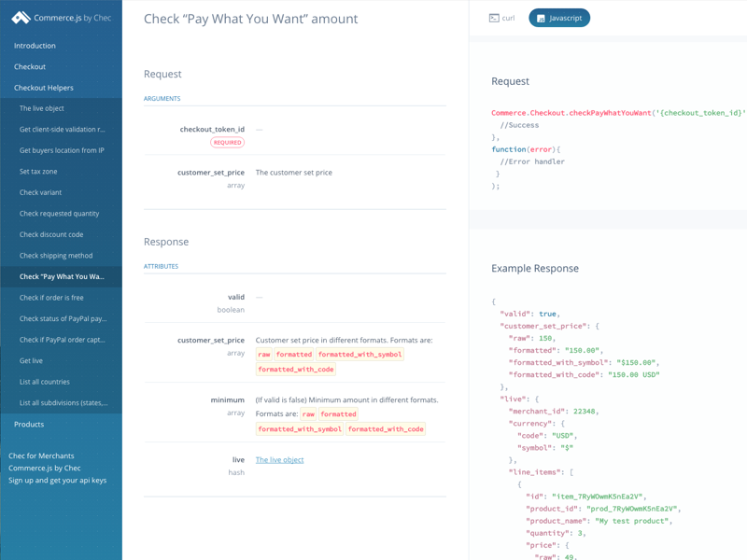
Task: Click 'Sign up and get your api keys'
Action: pos(54,480)
